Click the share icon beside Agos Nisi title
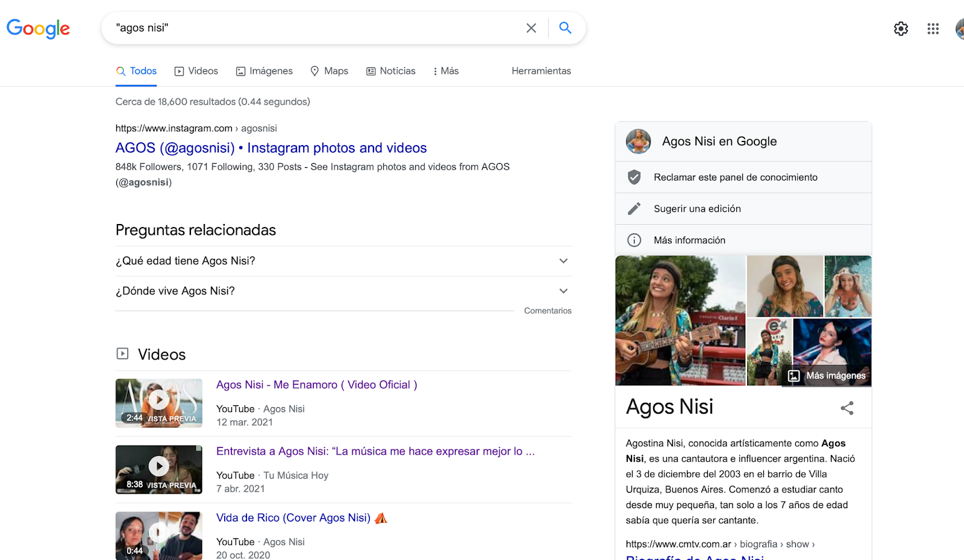The height and width of the screenshot is (560, 964). pyautogui.click(x=847, y=408)
